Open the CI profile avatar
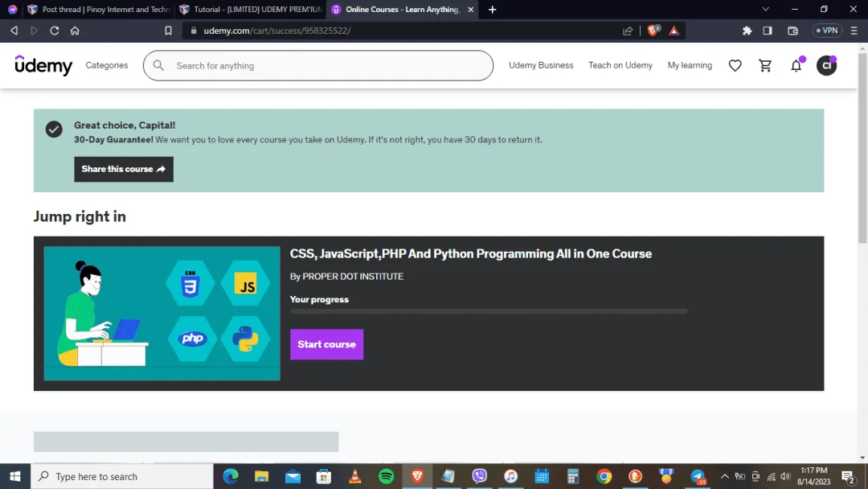This screenshot has width=868, height=489. pyautogui.click(x=826, y=65)
